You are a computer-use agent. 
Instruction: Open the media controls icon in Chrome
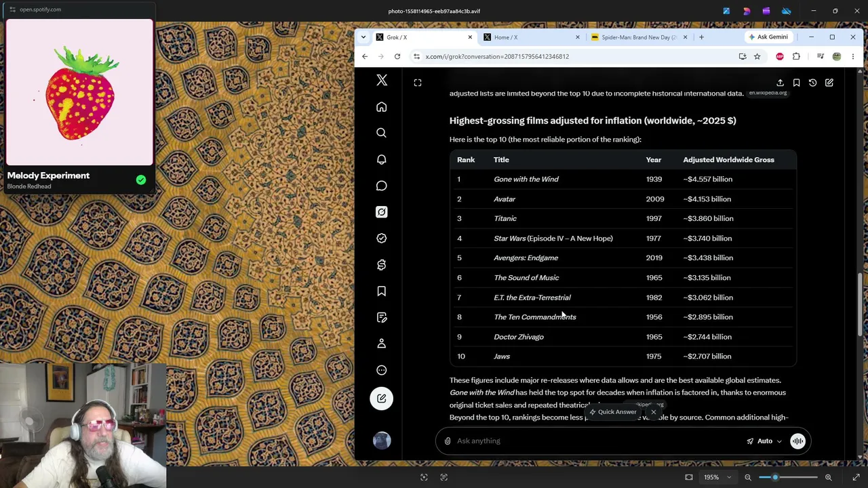pos(821,57)
